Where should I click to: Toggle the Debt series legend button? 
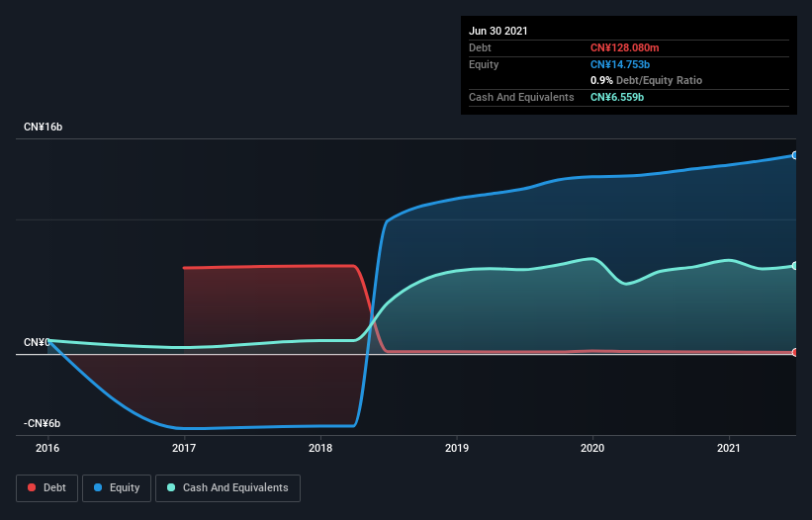pyautogui.click(x=47, y=488)
